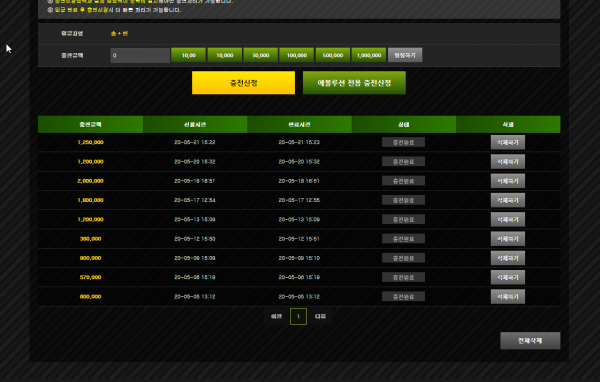The image size is (600, 382).
Task: Go to the next page (다음)
Action: pos(320,316)
